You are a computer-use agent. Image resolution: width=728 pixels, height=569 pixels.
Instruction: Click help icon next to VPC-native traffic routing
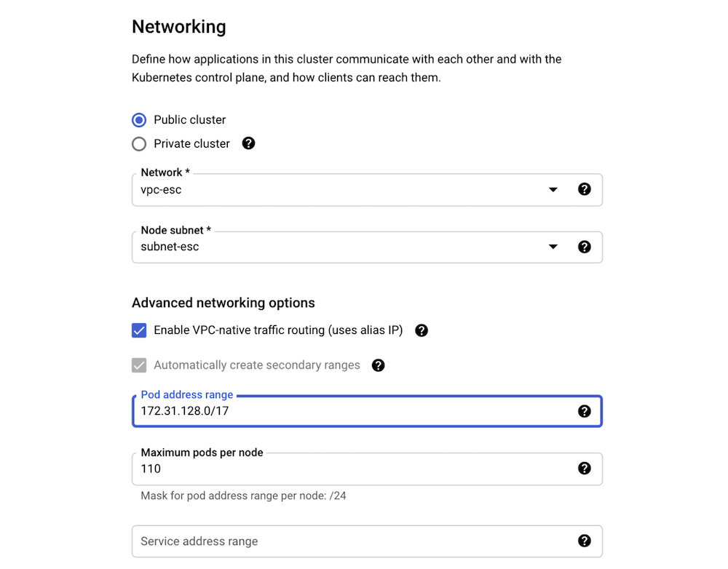coord(421,330)
